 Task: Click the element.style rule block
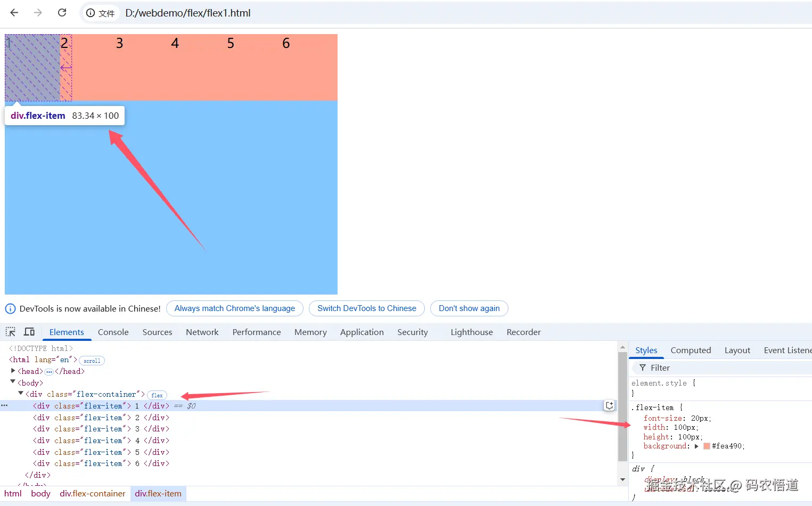721,388
